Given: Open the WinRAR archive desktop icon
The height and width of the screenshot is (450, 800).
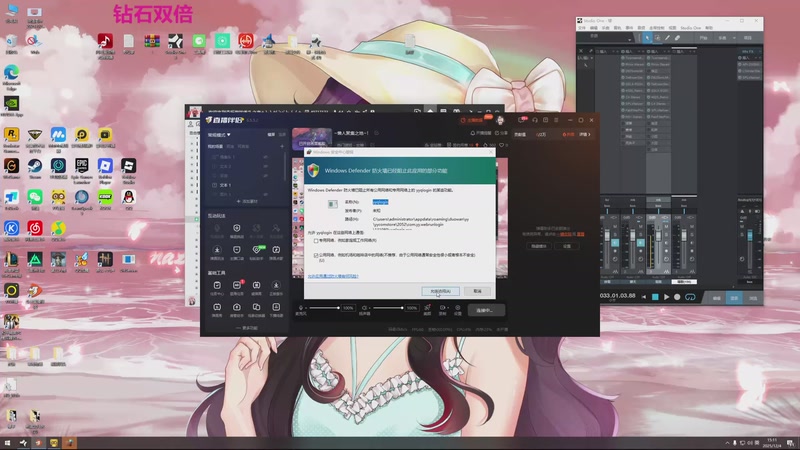Looking at the screenshot, I should click(152, 43).
